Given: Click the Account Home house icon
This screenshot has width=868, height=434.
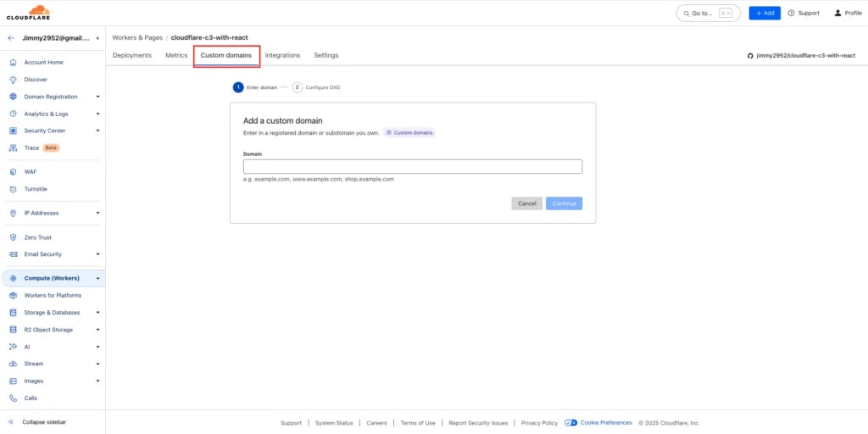Looking at the screenshot, I should coord(14,63).
